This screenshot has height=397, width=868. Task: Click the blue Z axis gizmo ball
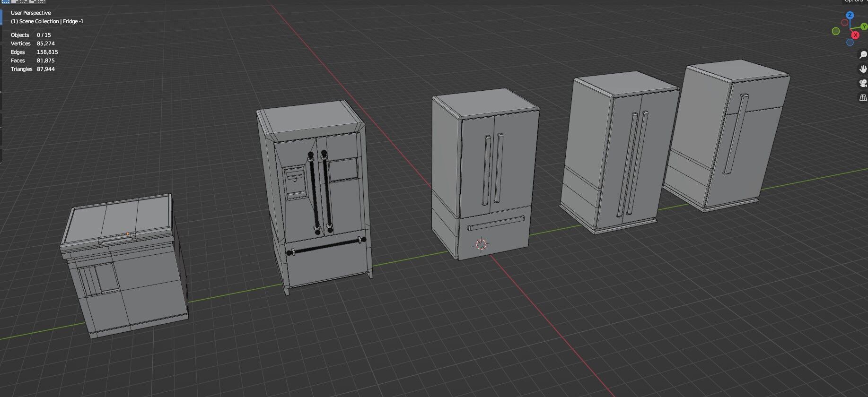pyautogui.click(x=850, y=16)
